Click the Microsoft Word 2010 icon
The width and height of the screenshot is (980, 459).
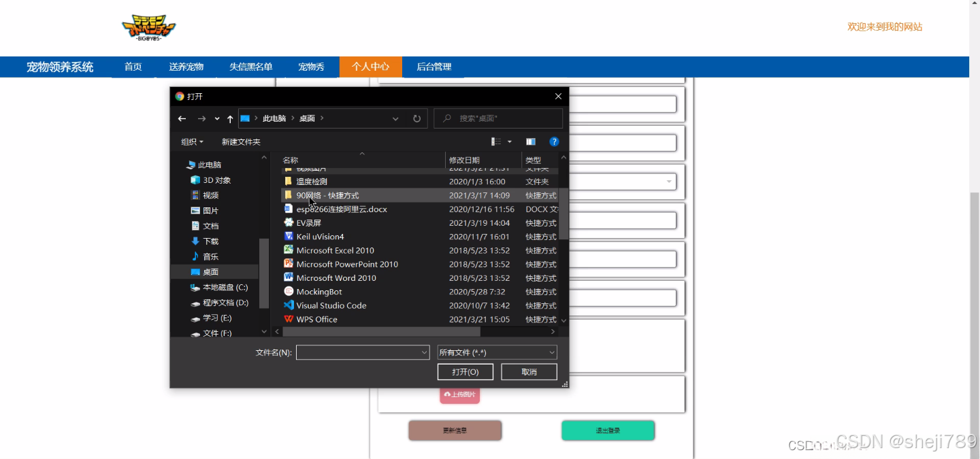pos(289,277)
